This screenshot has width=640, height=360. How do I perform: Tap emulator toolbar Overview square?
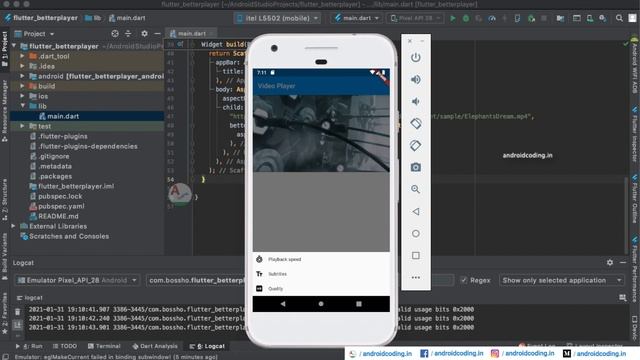(x=416, y=256)
